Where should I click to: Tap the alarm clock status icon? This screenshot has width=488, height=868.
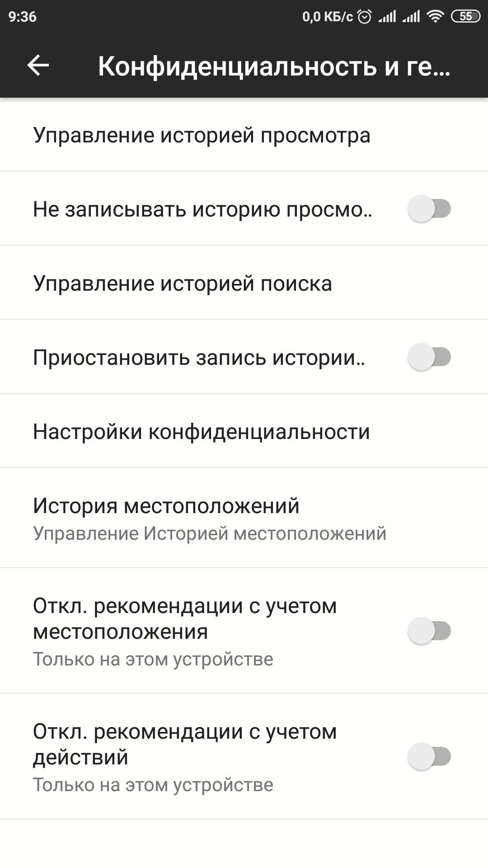click(x=364, y=17)
